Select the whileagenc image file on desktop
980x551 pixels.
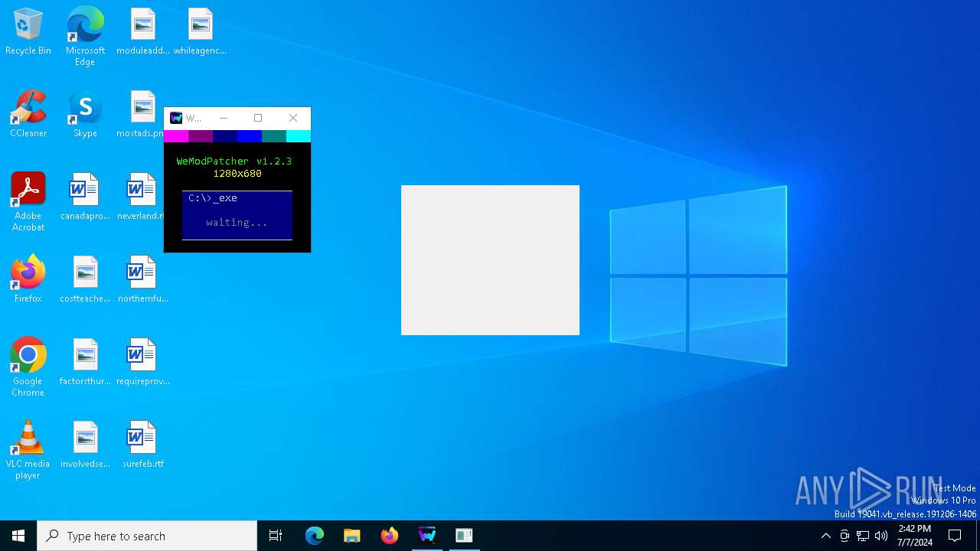tap(200, 31)
